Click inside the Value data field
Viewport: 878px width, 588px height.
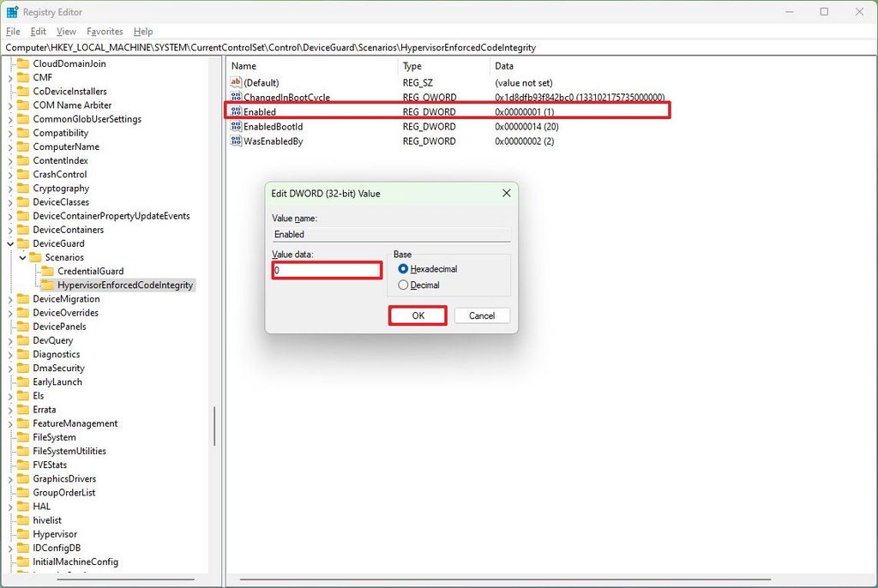[326, 270]
